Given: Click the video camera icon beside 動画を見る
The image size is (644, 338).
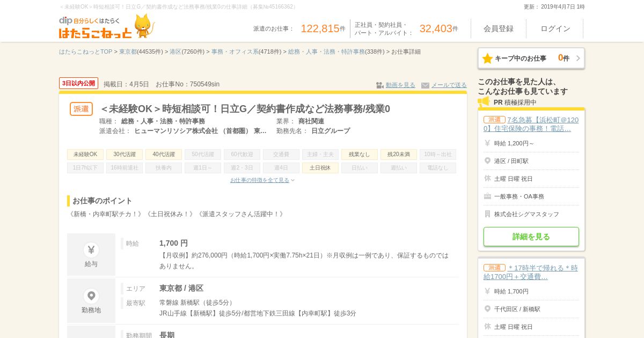Looking at the screenshot, I should (380, 85).
